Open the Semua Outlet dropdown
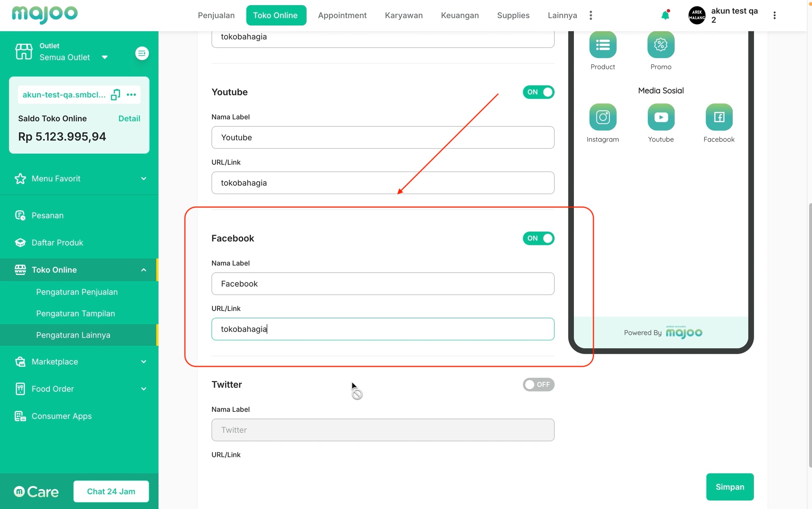 [x=74, y=57]
